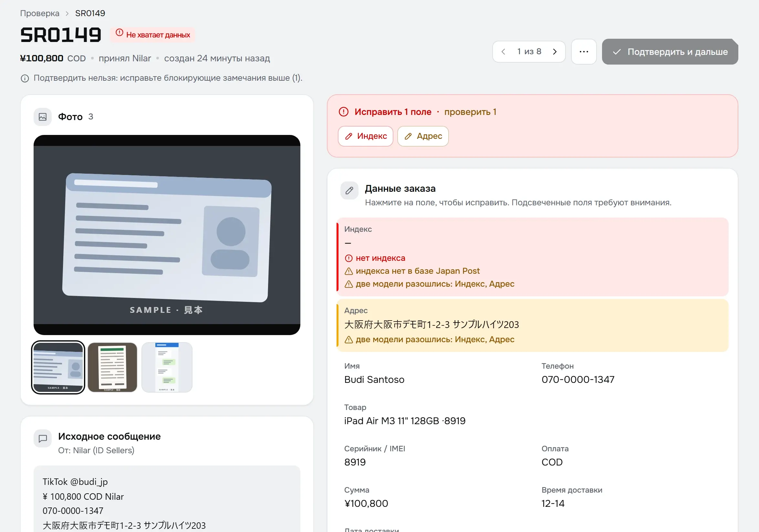Image resolution: width=759 pixels, height=532 pixels.
Task: Click the SR0149 breadcrumb item
Action: pyautogui.click(x=90, y=13)
